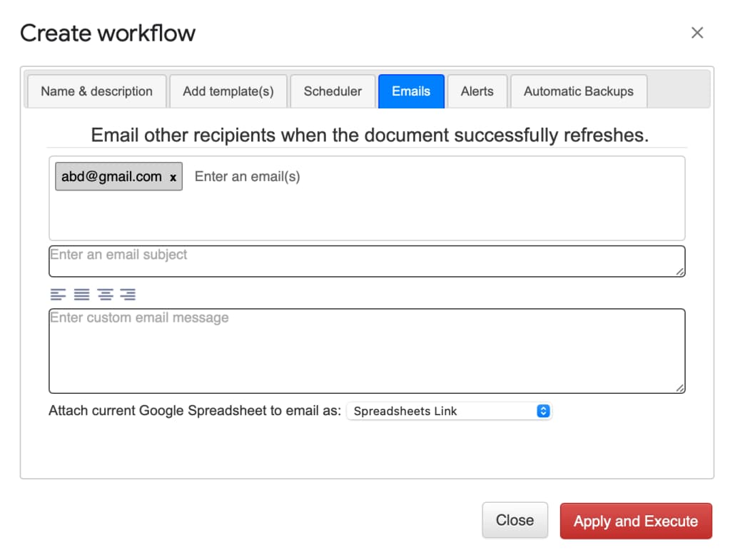This screenshot has width=730, height=560.
Task: Select the Emails tab
Action: pyautogui.click(x=411, y=91)
